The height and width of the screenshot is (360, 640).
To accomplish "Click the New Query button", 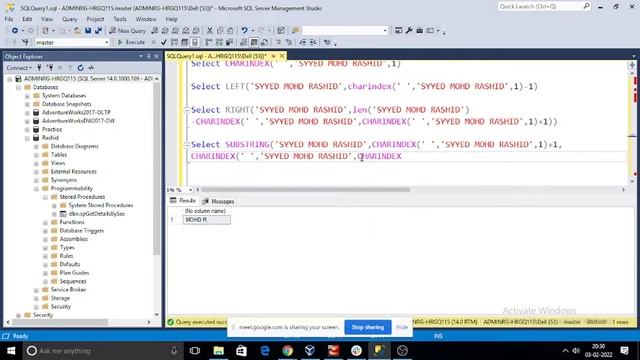I will pos(127,31).
